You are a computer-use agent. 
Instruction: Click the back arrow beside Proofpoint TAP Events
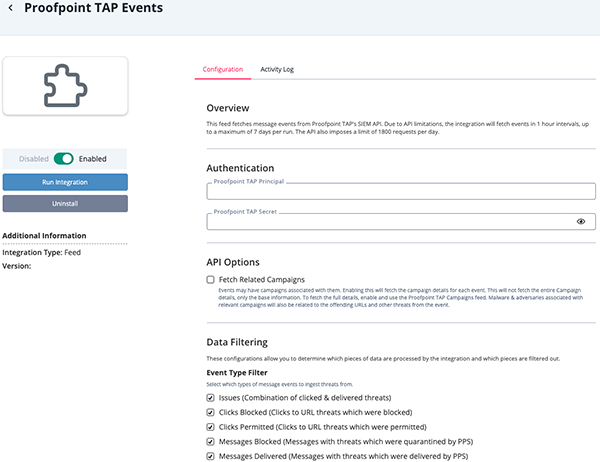point(11,8)
